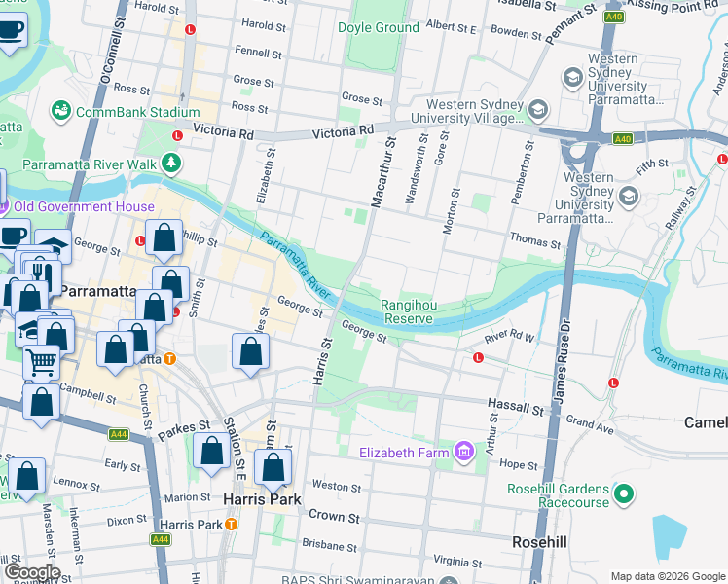The image size is (728, 584).
Task: Click the light rail stop icon north of Grand Ave
Action: [x=613, y=383]
